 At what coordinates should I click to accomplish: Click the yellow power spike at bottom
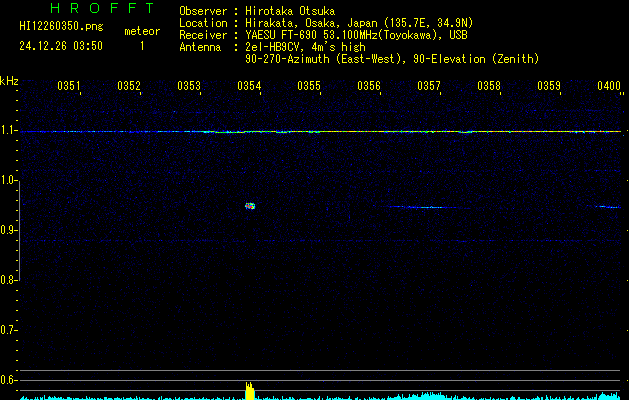tap(250, 391)
